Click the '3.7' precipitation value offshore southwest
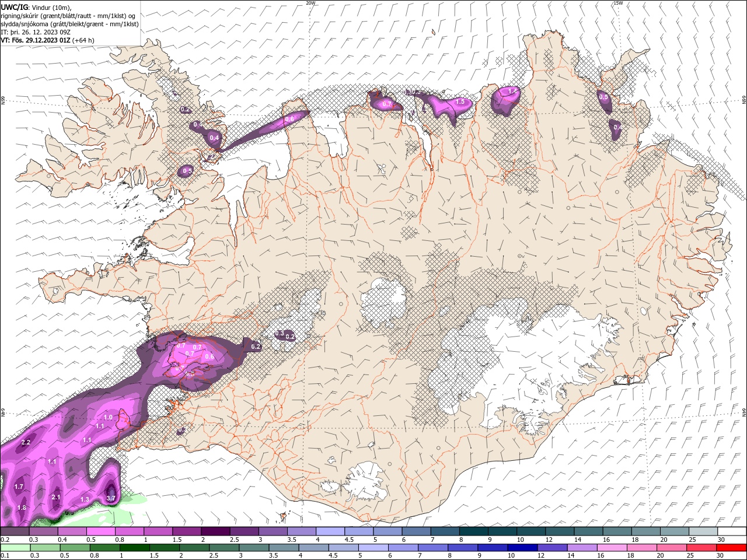The height and width of the screenshot is (560, 747). point(111,498)
